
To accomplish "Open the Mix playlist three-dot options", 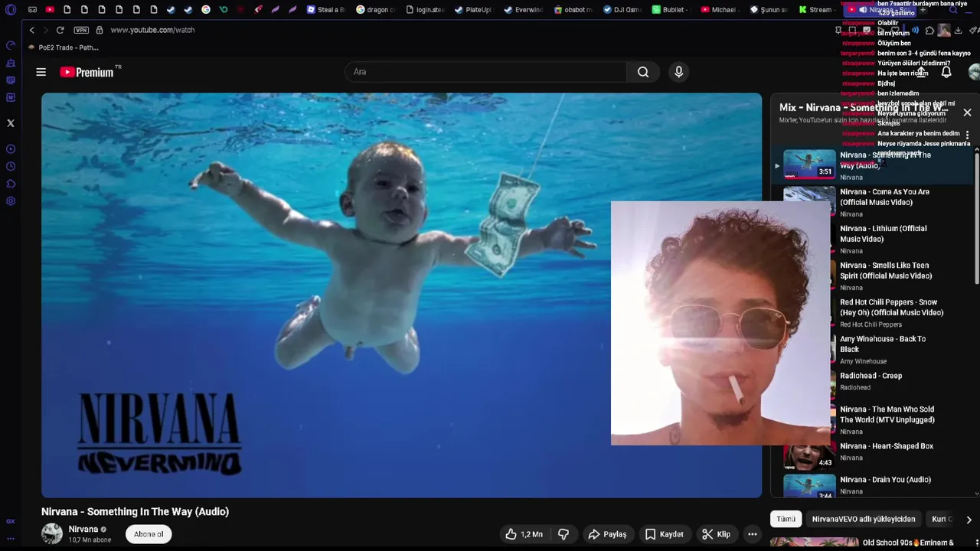I will click(967, 134).
